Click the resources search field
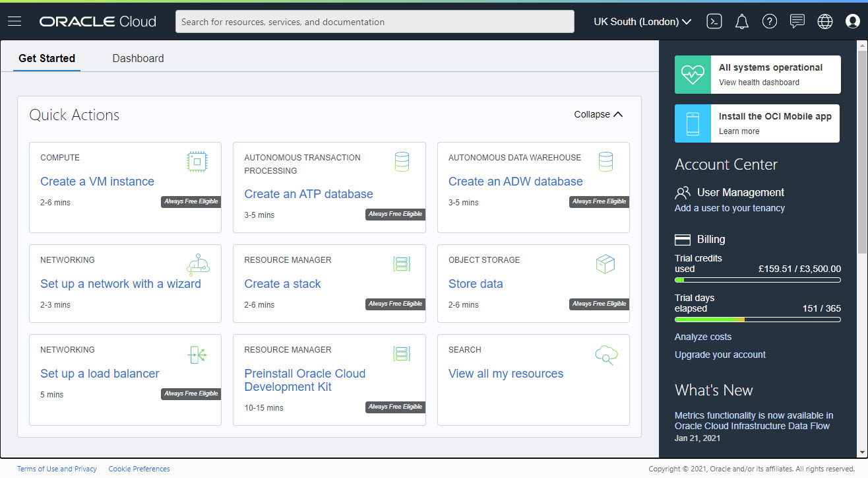The image size is (868, 478). (x=375, y=21)
